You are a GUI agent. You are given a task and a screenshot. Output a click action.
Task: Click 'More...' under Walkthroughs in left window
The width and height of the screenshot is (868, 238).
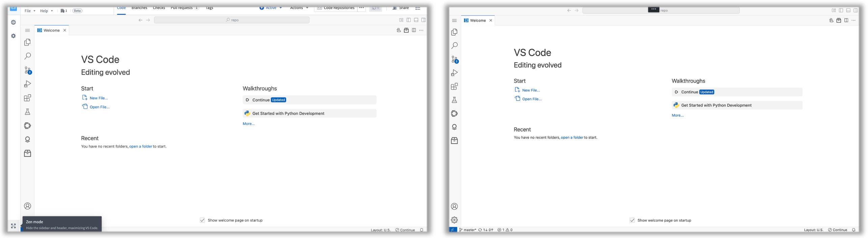(x=249, y=124)
